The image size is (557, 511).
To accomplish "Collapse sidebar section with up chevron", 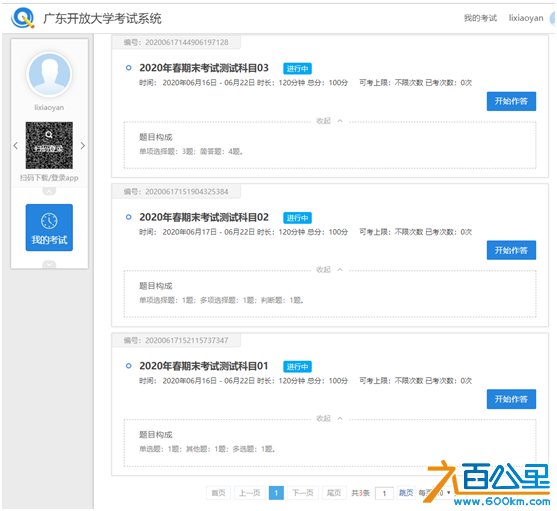I will [x=49, y=191].
